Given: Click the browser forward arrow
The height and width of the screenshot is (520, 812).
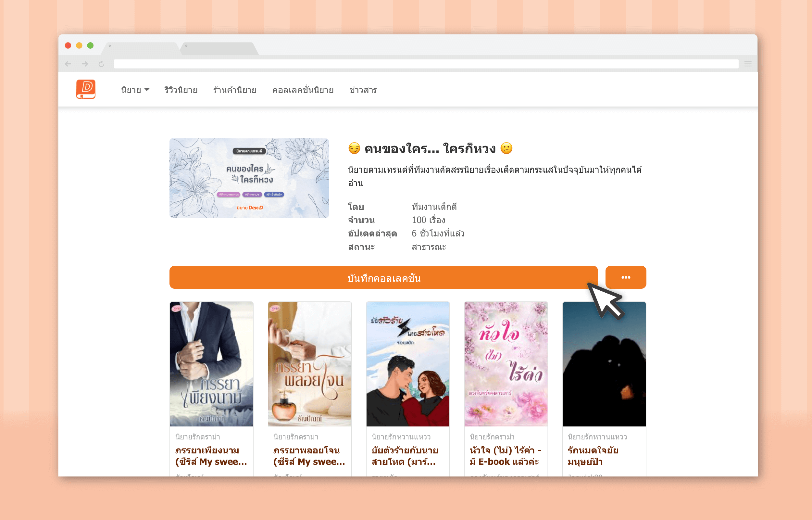Looking at the screenshot, I should (85, 64).
